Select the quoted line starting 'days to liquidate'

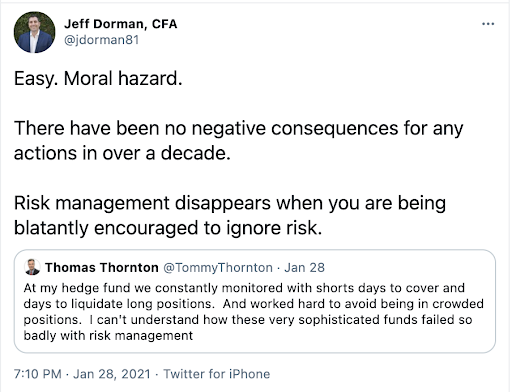coord(254,304)
